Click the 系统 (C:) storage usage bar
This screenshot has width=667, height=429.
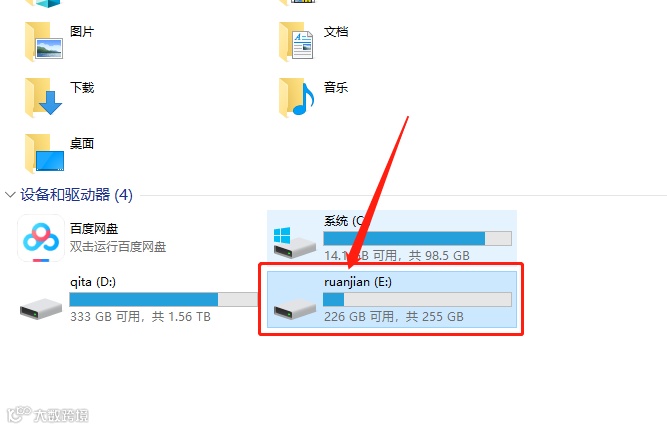417,239
